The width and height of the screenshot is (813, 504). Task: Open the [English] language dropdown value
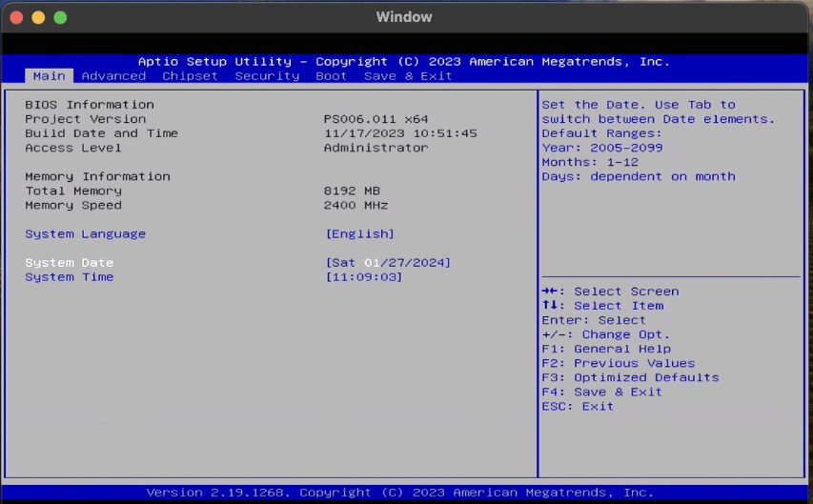coord(360,233)
